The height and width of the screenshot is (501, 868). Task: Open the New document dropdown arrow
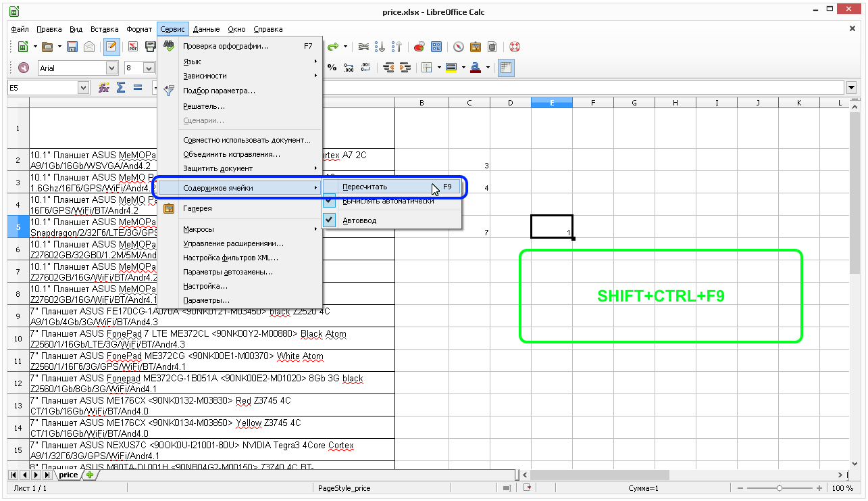click(35, 47)
